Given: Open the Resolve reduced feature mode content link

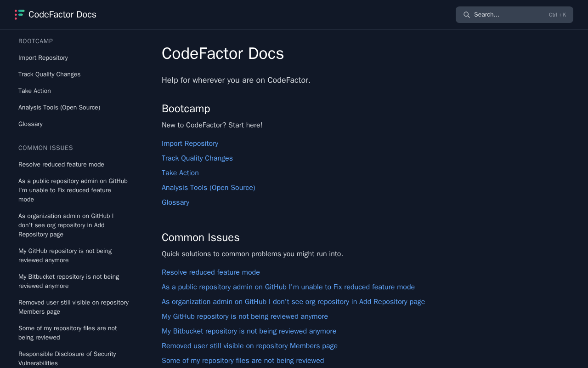Looking at the screenshot, I should tap(211, 272).
